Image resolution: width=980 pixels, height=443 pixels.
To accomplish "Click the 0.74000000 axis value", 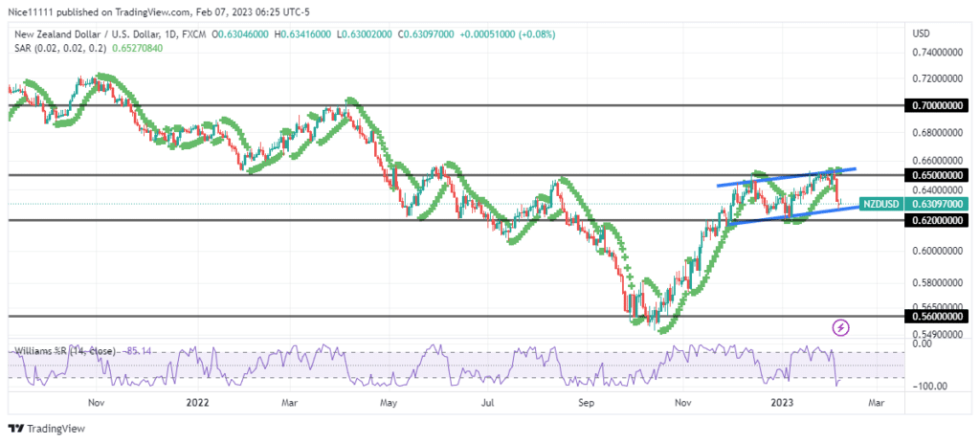I will tap(938, 53).
